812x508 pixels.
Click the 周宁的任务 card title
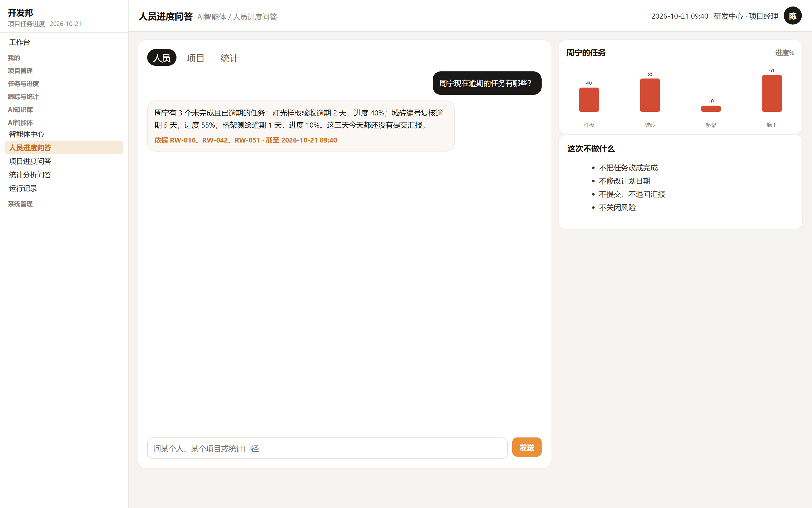[x=586, y=53]
